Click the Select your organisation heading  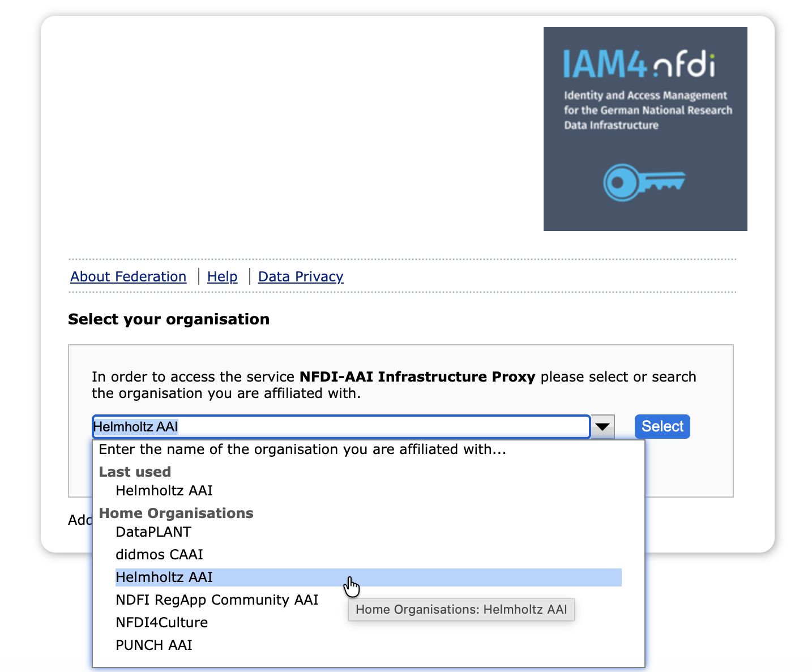pyautogui.click(x=169, y=319)
